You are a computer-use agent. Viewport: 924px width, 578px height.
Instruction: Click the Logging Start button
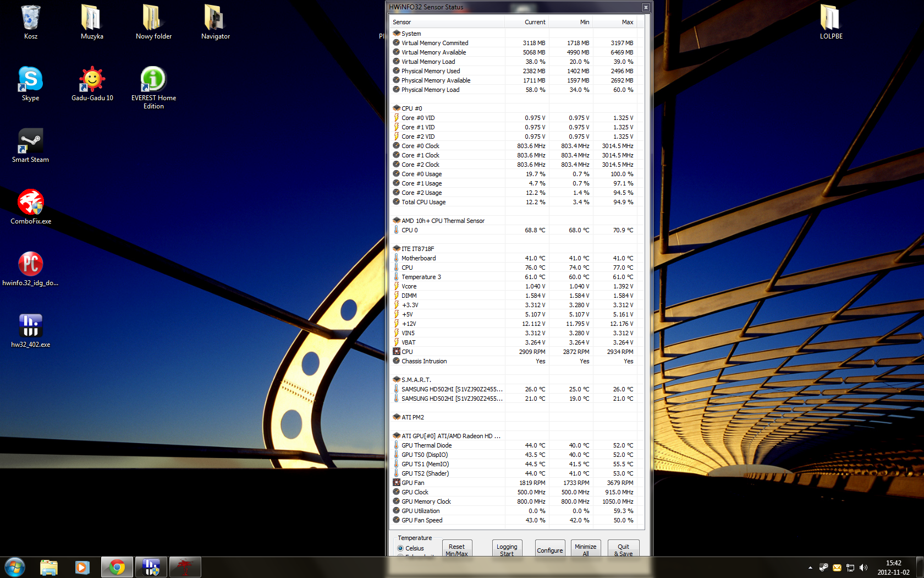[x=507, y=549]
